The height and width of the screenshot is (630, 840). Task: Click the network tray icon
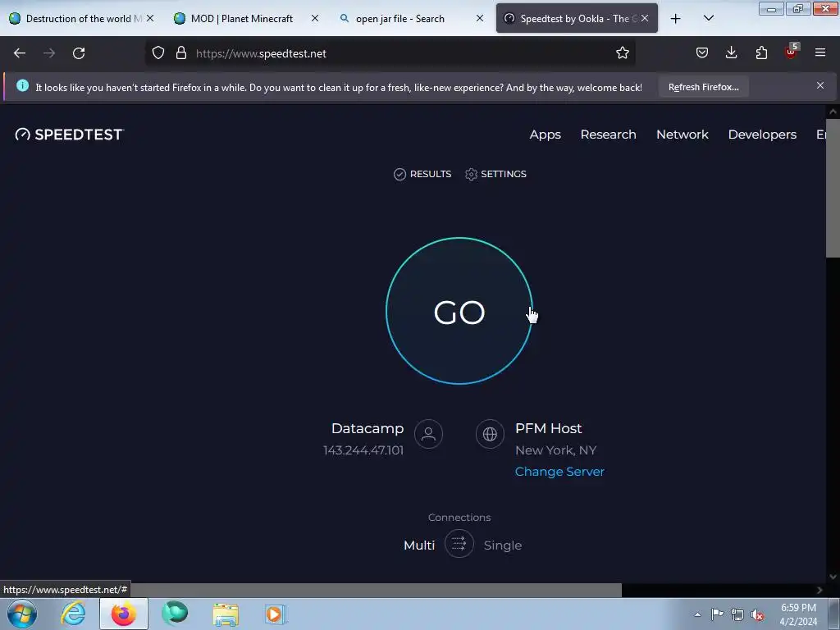click(x=737, y=614)
